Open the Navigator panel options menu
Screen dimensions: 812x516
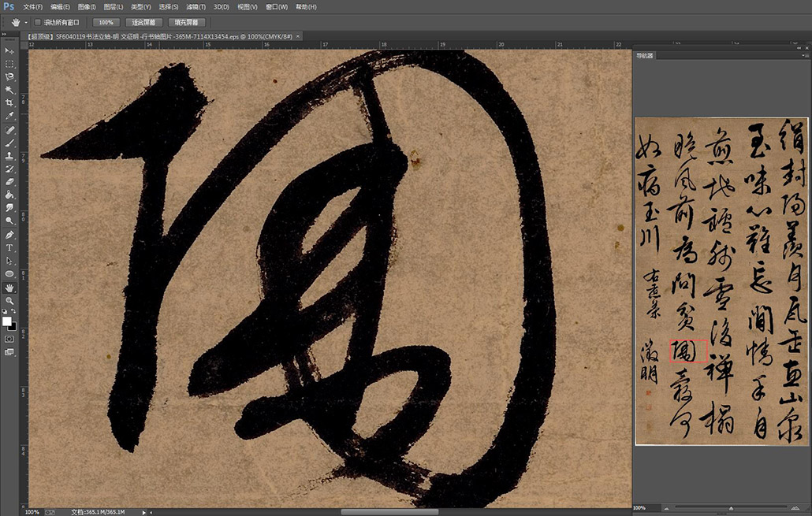coord(804,55)
